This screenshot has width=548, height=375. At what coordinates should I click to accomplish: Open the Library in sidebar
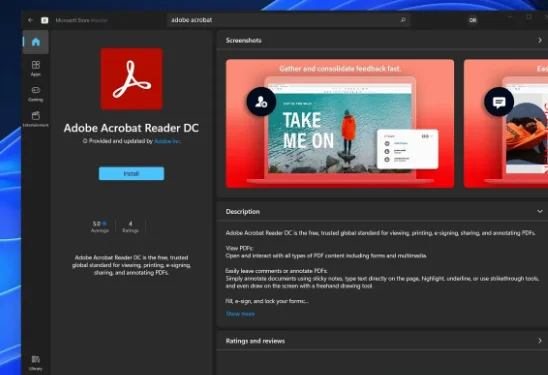coord(36,363)
